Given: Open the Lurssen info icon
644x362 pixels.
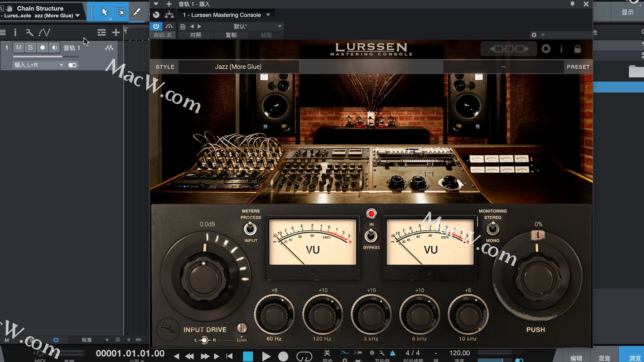Looking at the screenshot, I should coord(561,49).
